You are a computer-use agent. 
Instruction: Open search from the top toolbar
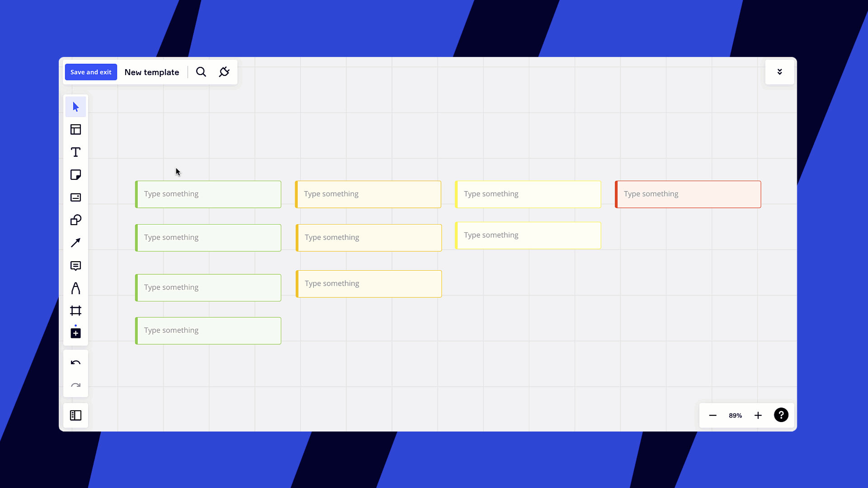coord(201,72)
